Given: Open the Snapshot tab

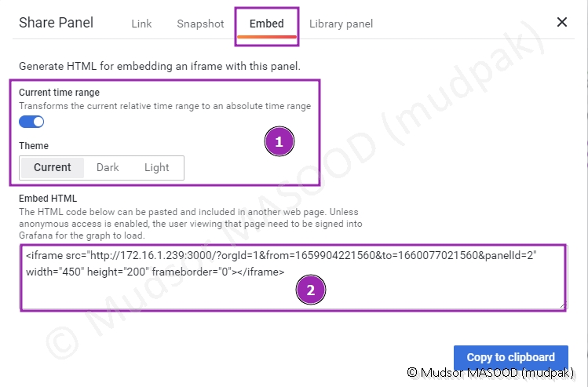Looking at the screenshot, I should (200, 24).
